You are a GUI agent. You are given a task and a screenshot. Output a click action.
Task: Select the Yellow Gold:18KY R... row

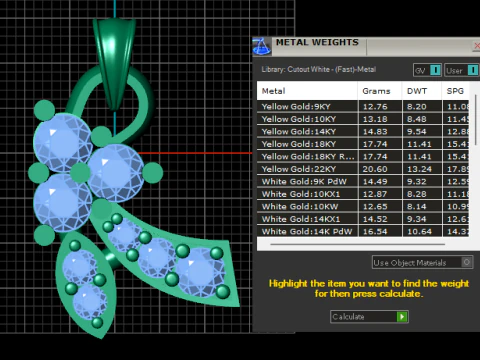(x=363, y=157)
